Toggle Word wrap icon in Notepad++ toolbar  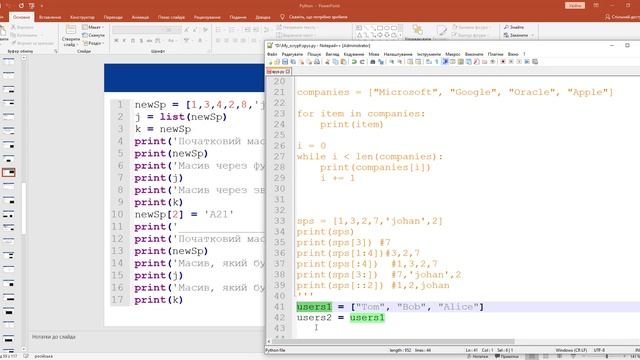(428, 62)
